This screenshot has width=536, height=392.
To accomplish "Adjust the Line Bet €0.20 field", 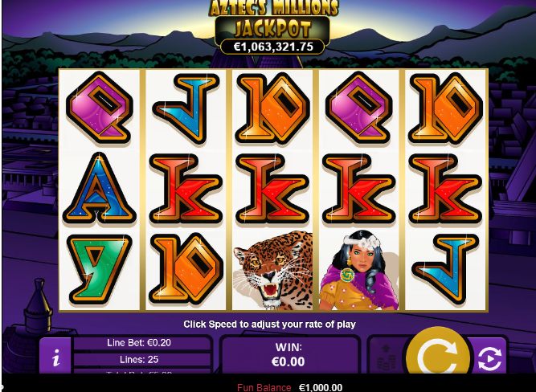I will tap(139, 343).
